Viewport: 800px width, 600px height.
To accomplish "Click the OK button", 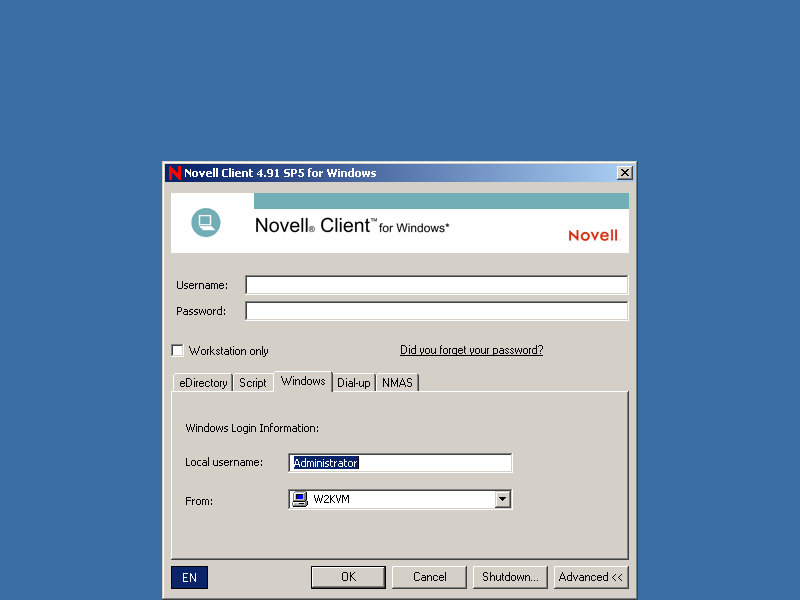I will tap(348, 577).
